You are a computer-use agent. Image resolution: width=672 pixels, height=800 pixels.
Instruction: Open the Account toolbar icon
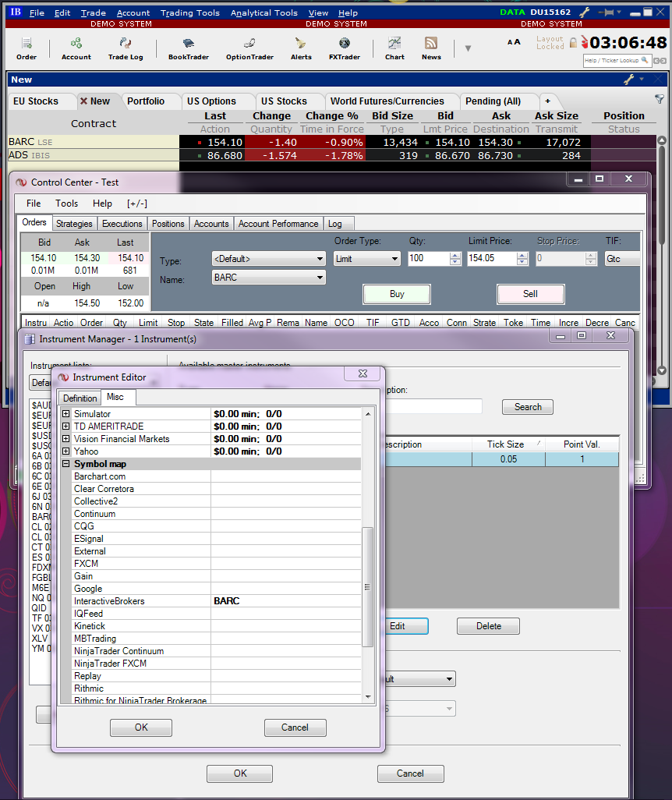76,48
